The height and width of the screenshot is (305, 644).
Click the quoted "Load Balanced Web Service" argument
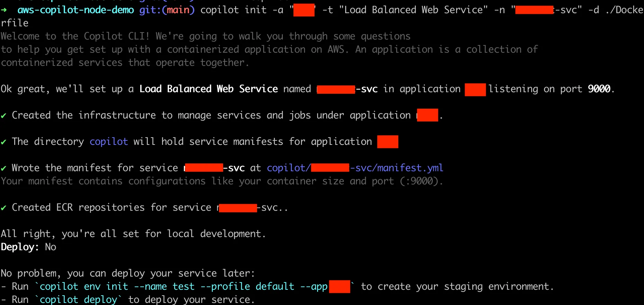pyautogui.click(x=413, y=10)
